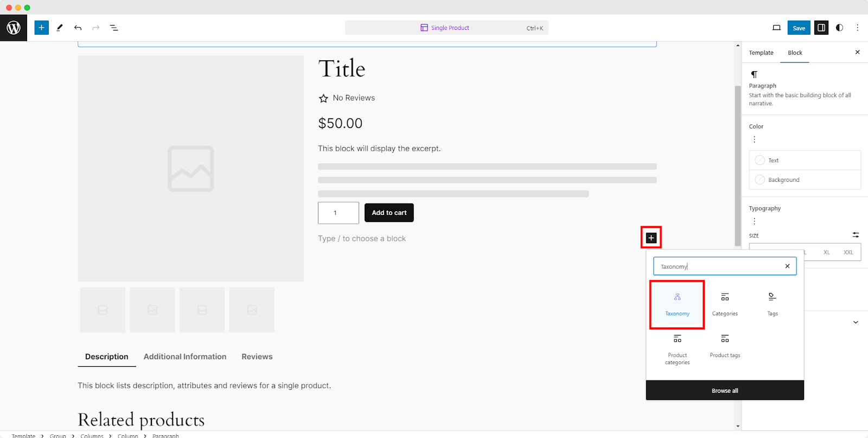Insert the Taxonomy block
Screen dimensions: 868x438
coord(677,304)
